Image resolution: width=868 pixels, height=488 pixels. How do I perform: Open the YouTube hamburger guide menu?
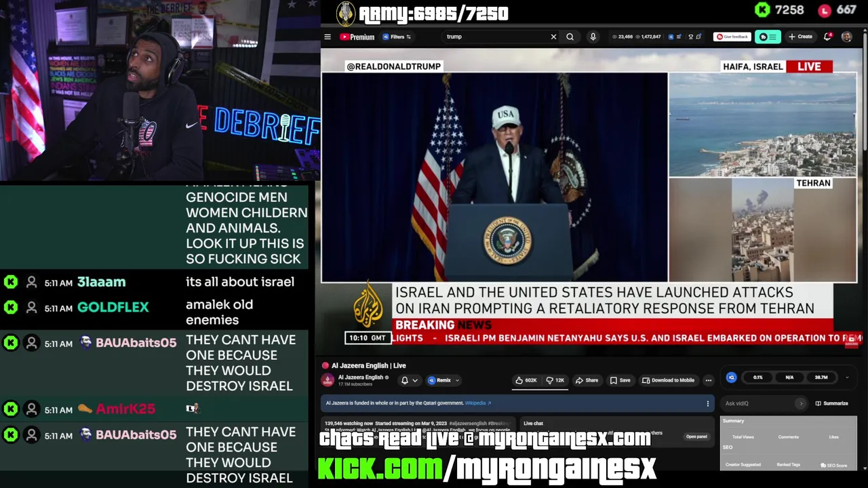coord(328,37)
